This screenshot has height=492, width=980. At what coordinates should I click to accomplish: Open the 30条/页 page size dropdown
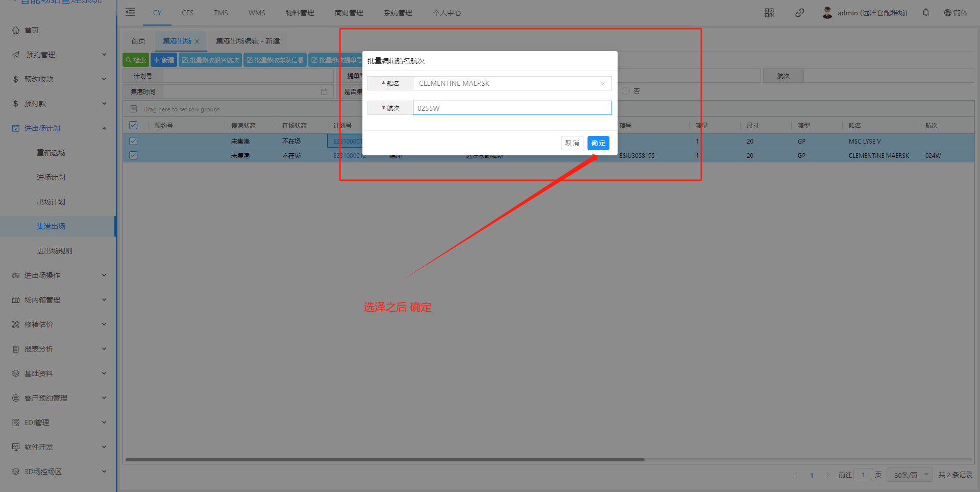click(910, 475)
